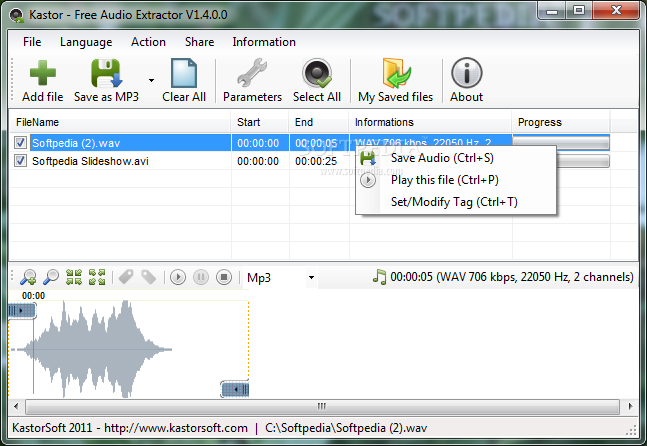This screenshot has height=446, width=647.
Task: Choose Set/Modify Tag (Ctrl+T) entry
Action: [x=454, y=202]
